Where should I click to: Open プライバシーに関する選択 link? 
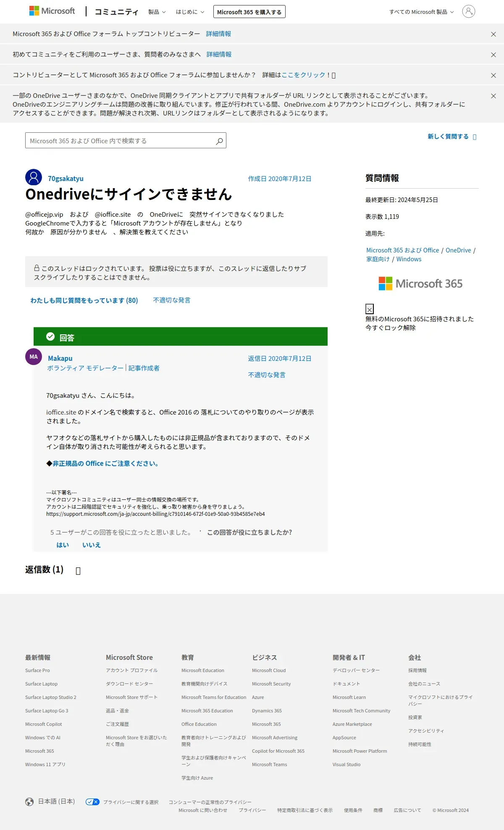131,802
